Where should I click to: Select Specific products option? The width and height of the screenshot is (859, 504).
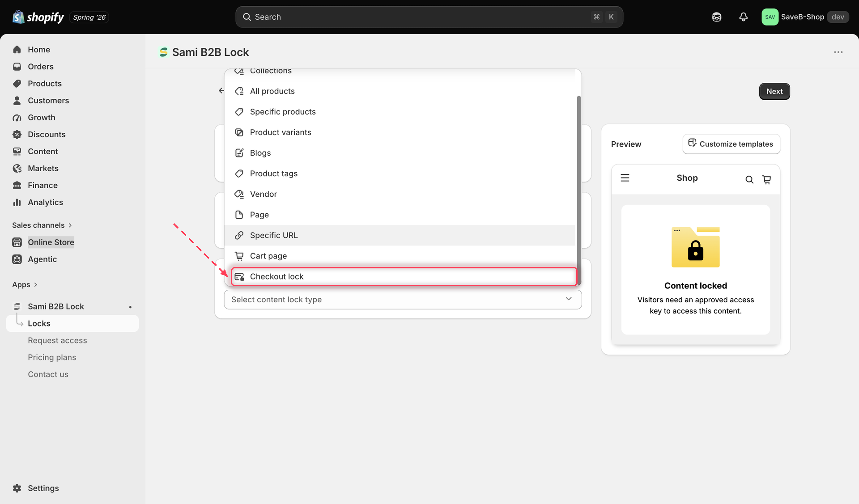(400, 112)
